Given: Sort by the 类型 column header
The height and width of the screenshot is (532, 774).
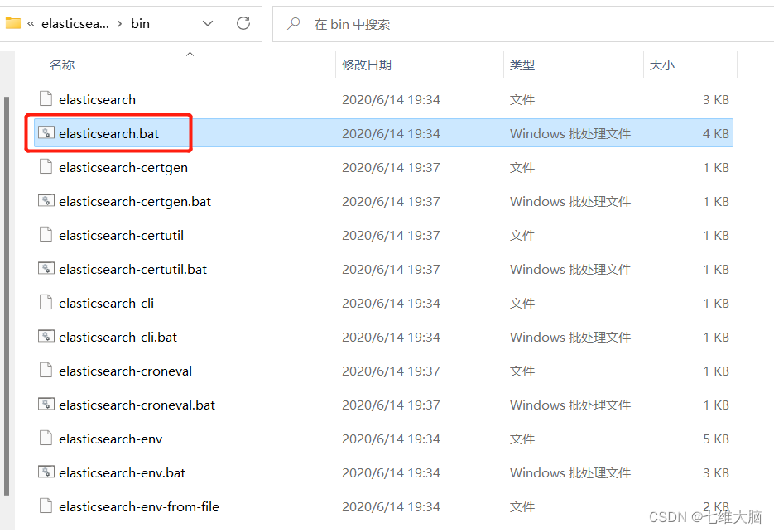Looking at the screenshot, I should point(522,65).
